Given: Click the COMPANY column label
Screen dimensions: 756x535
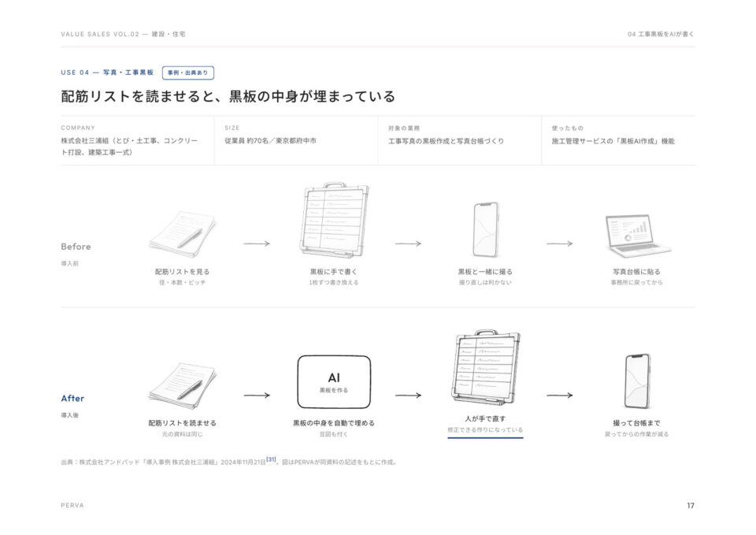Looking at the screenshot, I should pos(78,128).
